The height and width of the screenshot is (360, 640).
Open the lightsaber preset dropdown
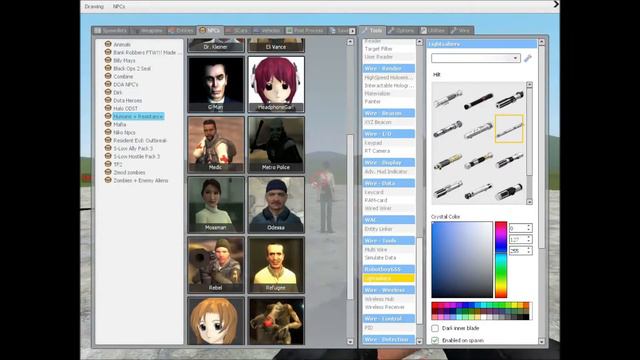tap(476, 58)
